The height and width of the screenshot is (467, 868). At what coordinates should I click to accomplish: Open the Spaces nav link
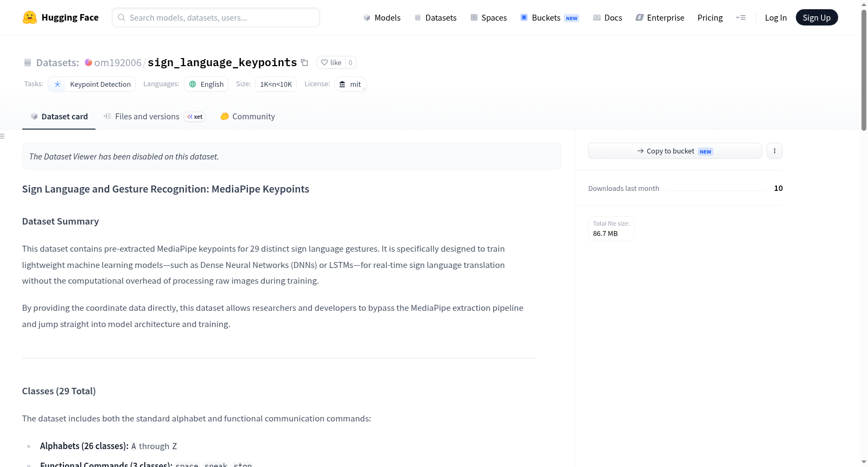[x=489, y=17]
